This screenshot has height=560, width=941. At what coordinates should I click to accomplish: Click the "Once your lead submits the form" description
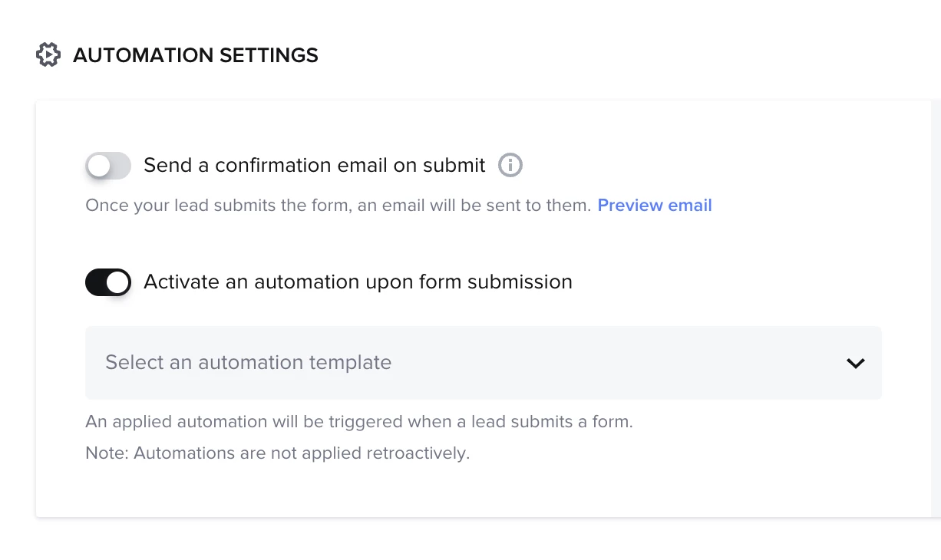pos(338,206)
